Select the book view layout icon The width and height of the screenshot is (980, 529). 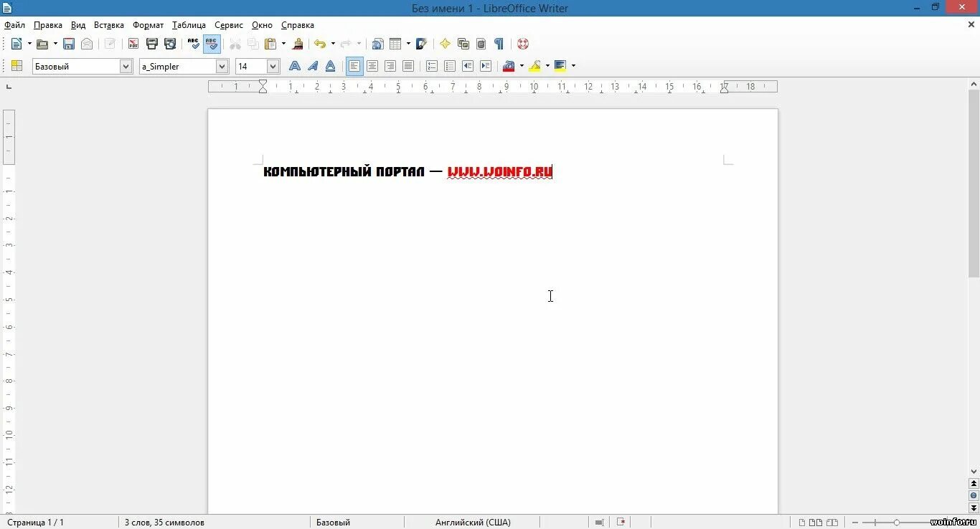pos(832,523)
